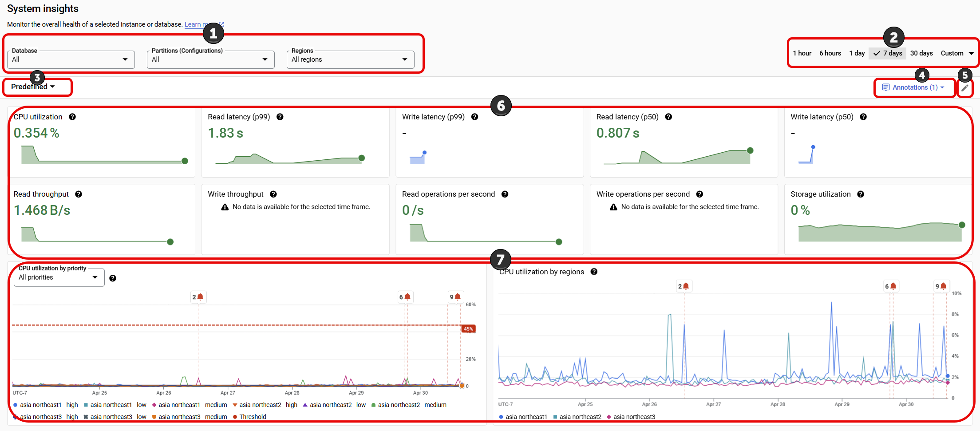The height and width of the screenshot is (431, 980).
Task: Open help for Storage utilization
Action: tap(861, 194)
